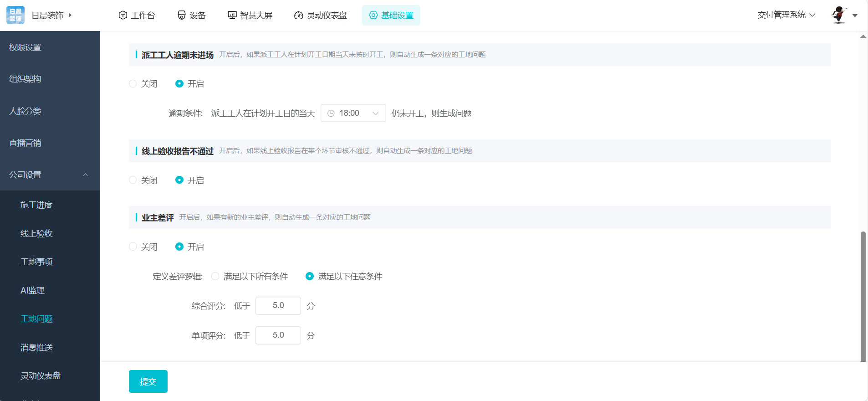
Task: Open the avatar menu caret
Action: pos(855,15)
